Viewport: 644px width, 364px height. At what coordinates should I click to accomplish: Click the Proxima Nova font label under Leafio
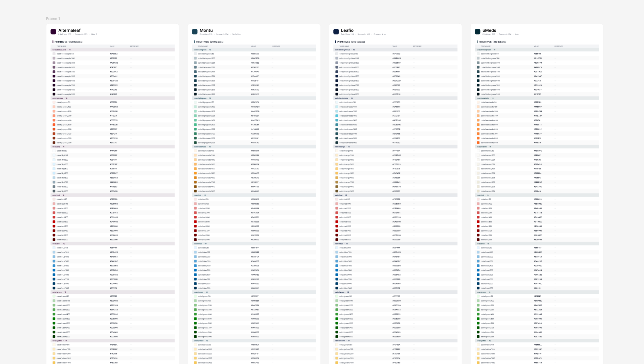[380, 34]
